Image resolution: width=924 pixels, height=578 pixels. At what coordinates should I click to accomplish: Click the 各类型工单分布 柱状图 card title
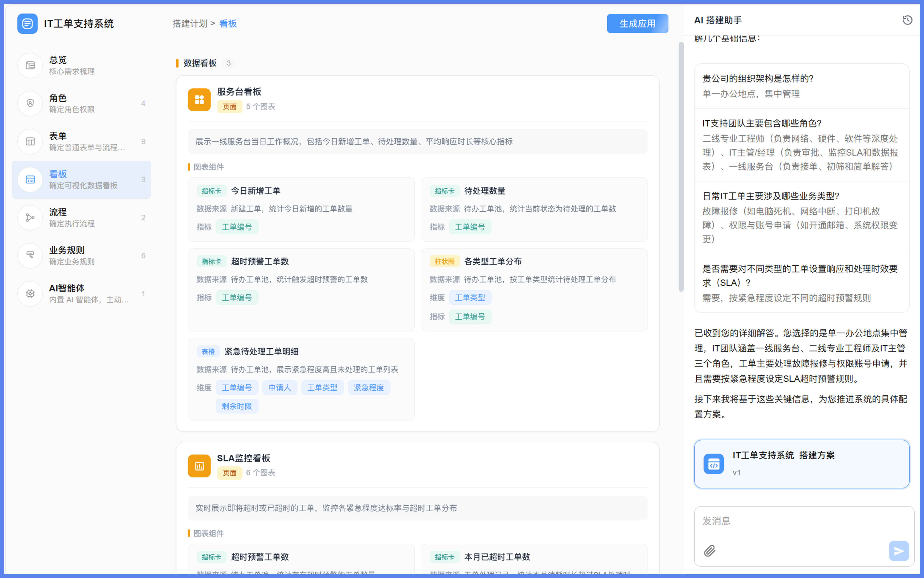(493, 262)
